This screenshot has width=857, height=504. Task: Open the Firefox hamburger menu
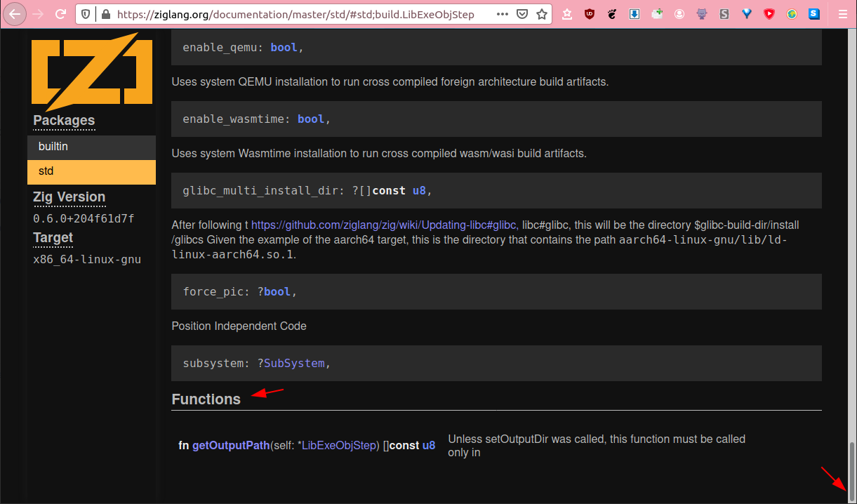[x=843, y=13]
